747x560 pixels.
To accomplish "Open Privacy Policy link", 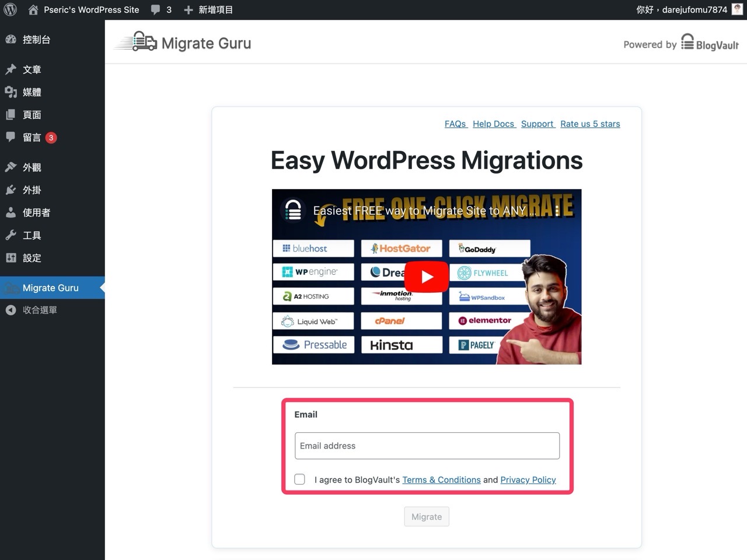I will (528, 480).
